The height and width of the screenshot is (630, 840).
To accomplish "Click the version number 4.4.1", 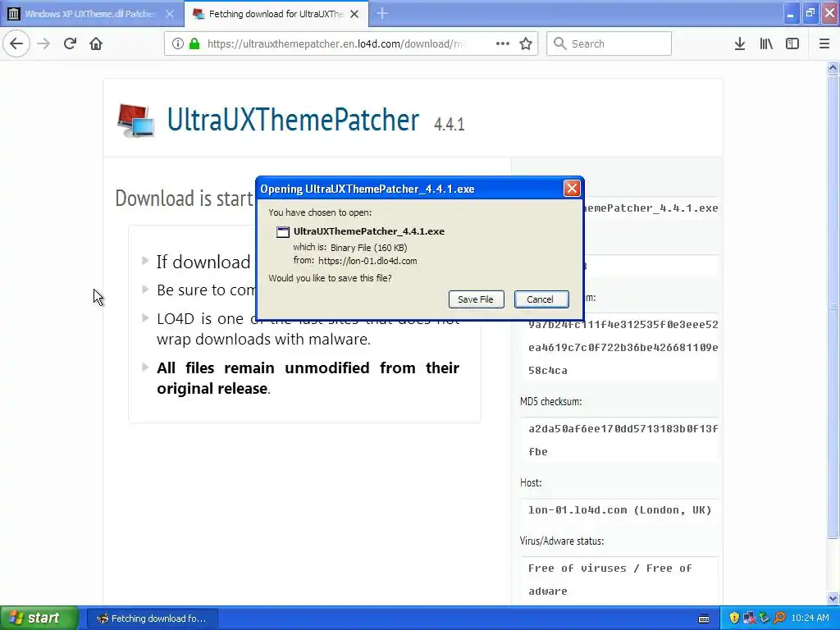I will point(449,125).
